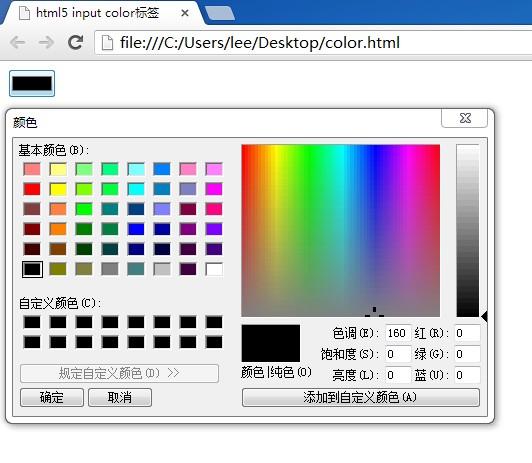Image resolution: width=532 pixels, height=463 pixels.
Task: Open the black color input on the page
Action: [32, 83]
